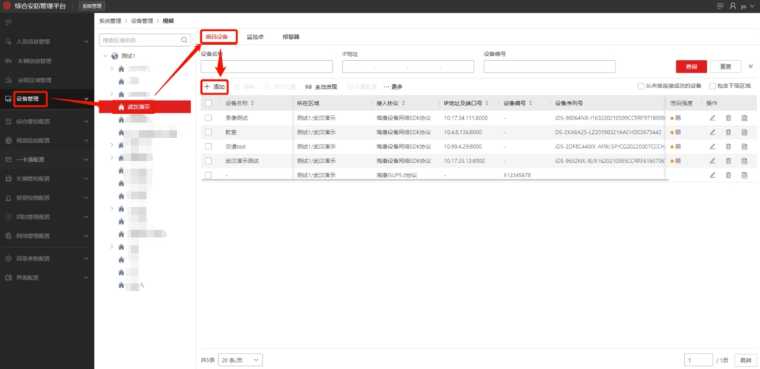Open the user account icon ys
This screenshot has width=760, height=369.
point(733,6)
